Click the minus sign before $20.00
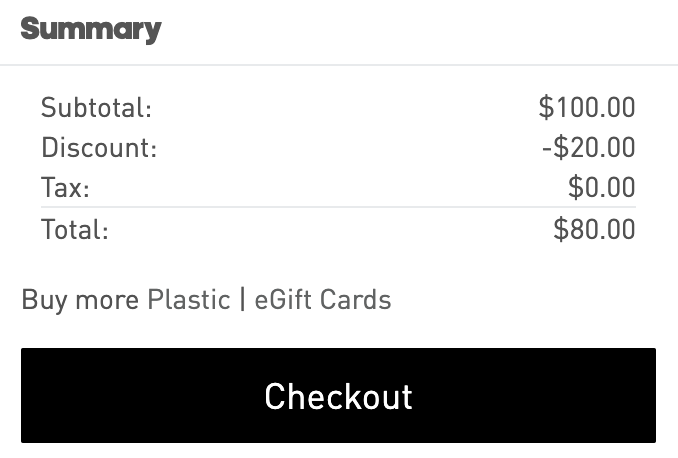 (547, 148)
